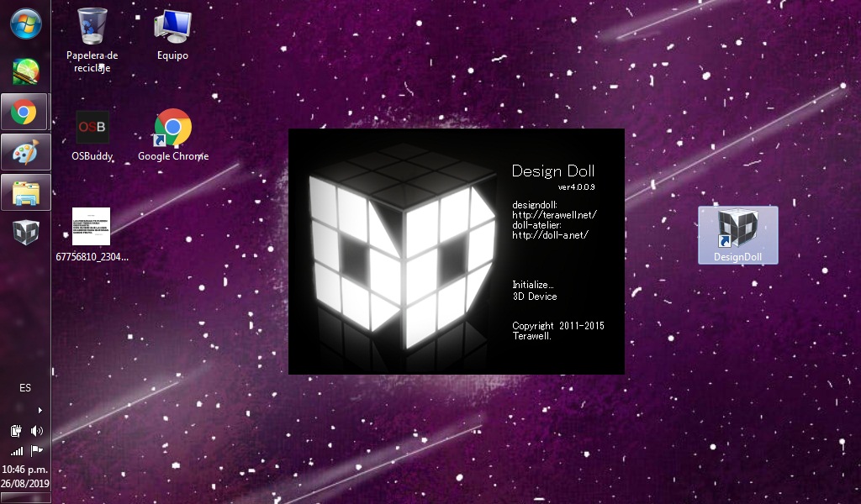The height and width of the screenshot is (504, 861).
Task: Open the Papelera de reciclaje desktop icon
Action: tap(92, 39)
